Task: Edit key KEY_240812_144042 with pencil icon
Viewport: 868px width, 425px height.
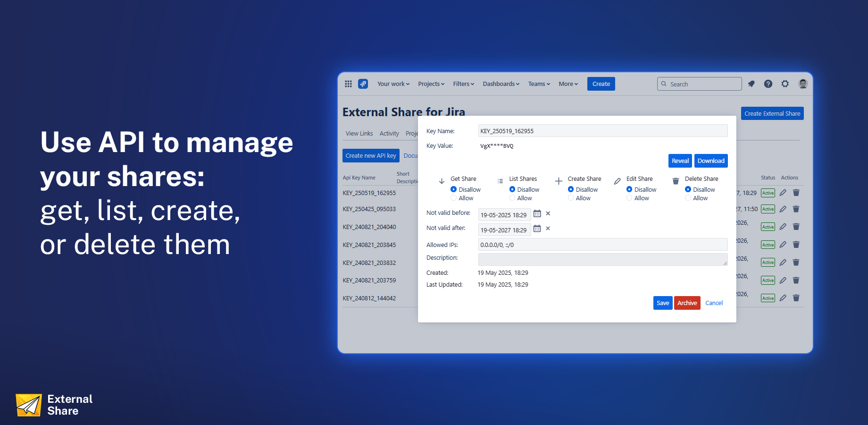Action: (x=783, y=298)
